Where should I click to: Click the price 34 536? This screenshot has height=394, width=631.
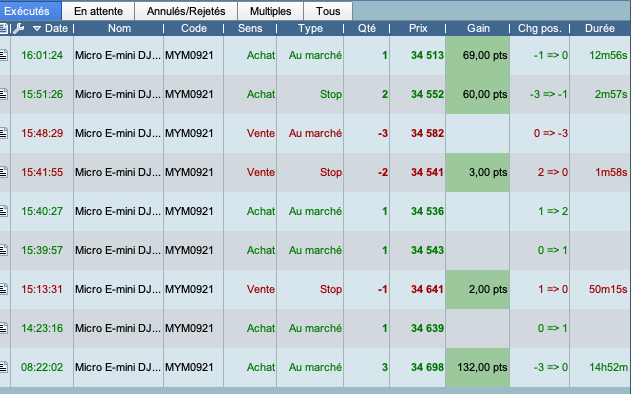(x=427, y=211)
